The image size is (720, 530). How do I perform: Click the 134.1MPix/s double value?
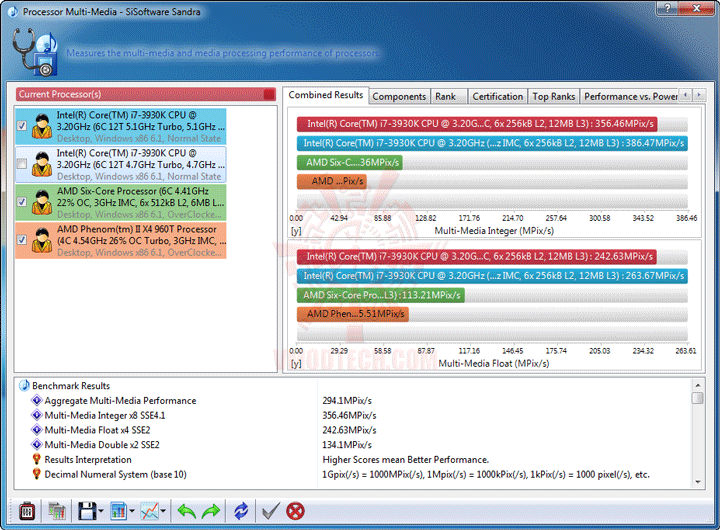coord(347,445)
